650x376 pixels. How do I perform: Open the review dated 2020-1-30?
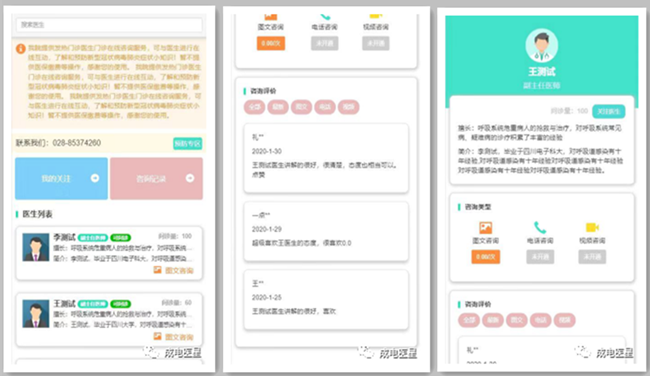(326, 158)
